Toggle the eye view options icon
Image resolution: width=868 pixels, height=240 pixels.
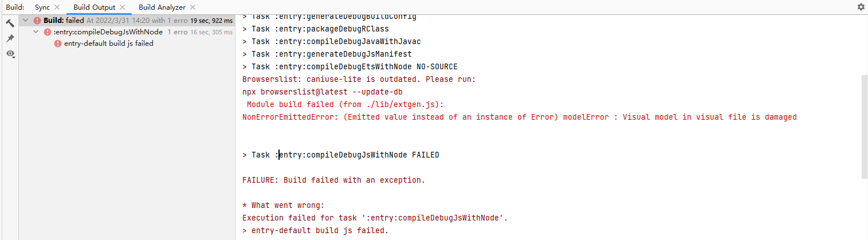10,54
